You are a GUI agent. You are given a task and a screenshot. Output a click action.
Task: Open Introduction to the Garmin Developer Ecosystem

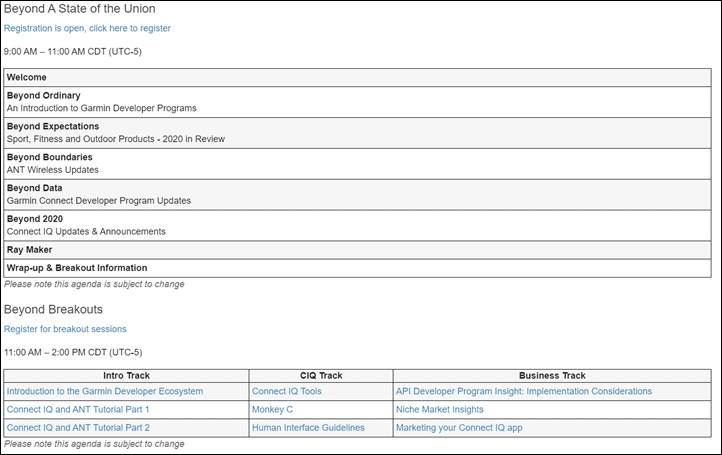point(105,391)
